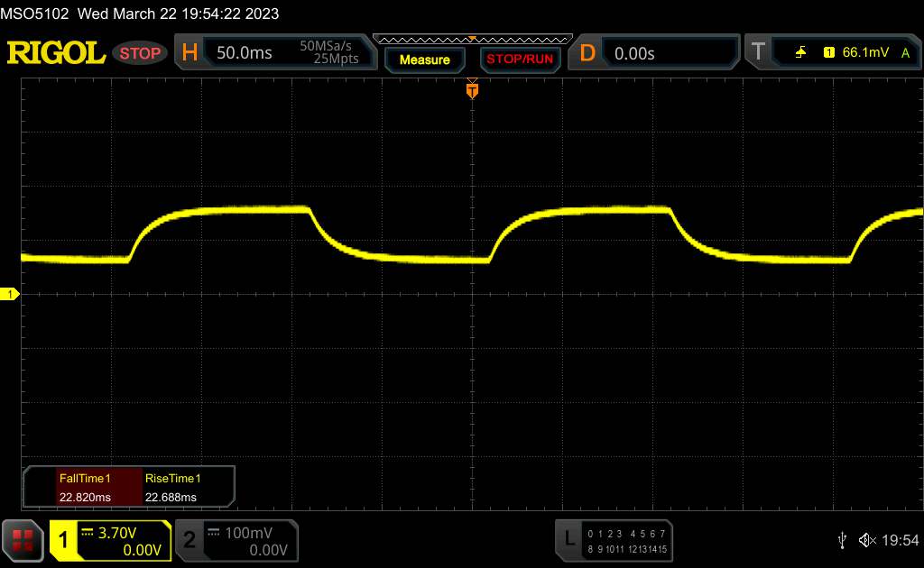Click the channel 1 0.00V offset
Screen dimensions: 924x568
coord(142,550)
